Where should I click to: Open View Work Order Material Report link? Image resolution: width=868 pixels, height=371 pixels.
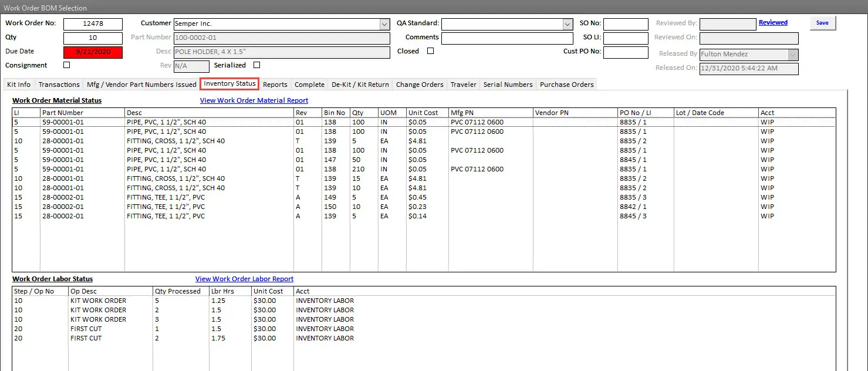[x=254, y=100]
